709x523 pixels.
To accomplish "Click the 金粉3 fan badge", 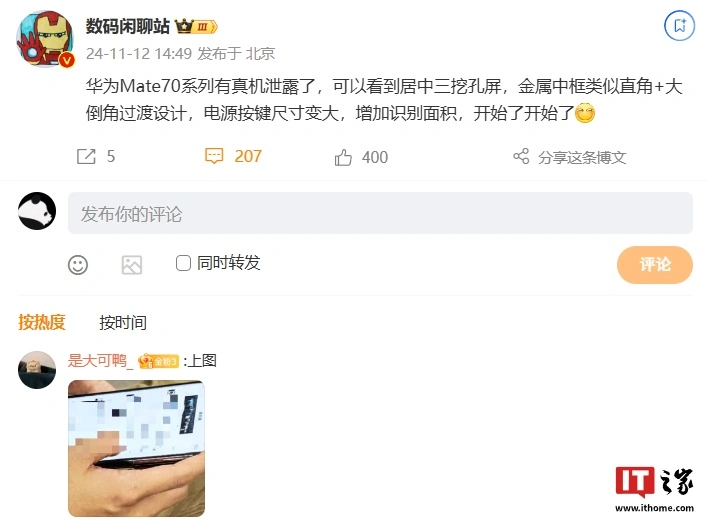I will pyautogui.click(x=159, y=361).
